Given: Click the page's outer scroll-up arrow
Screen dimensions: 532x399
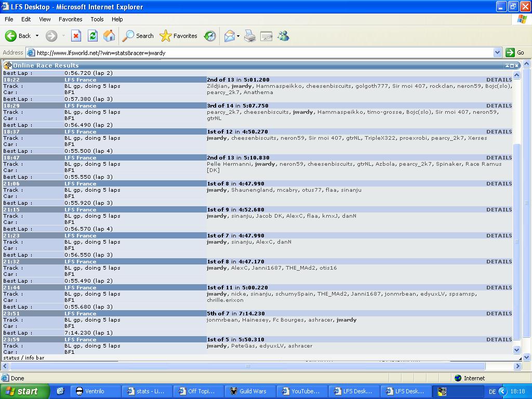Looking at the screenshot, I should 527,63.
